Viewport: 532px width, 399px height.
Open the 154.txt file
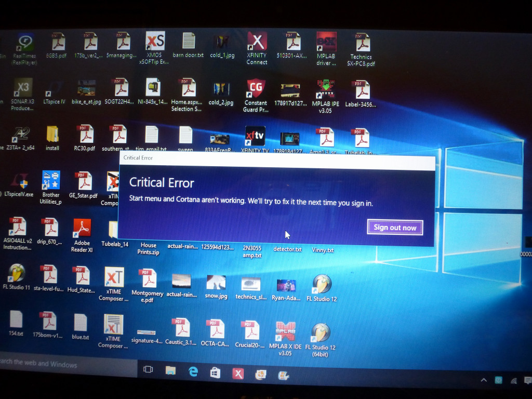click(16, 323)
